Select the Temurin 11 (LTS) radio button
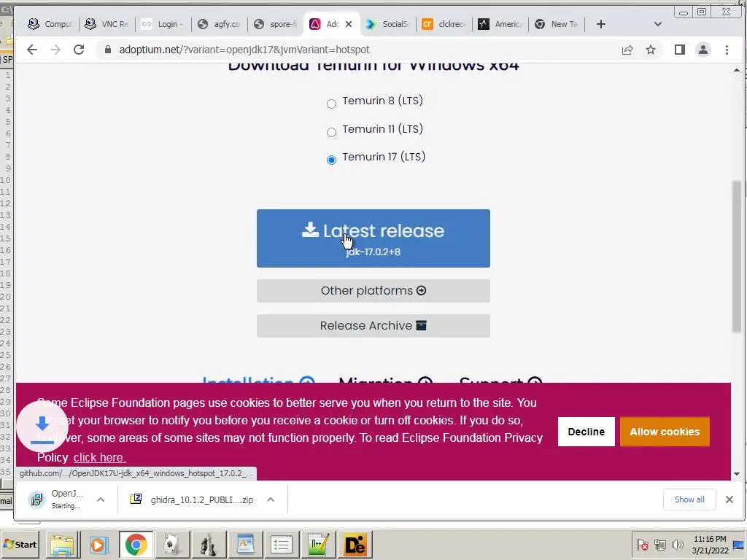The image size is (747, 560). point(332,132)
